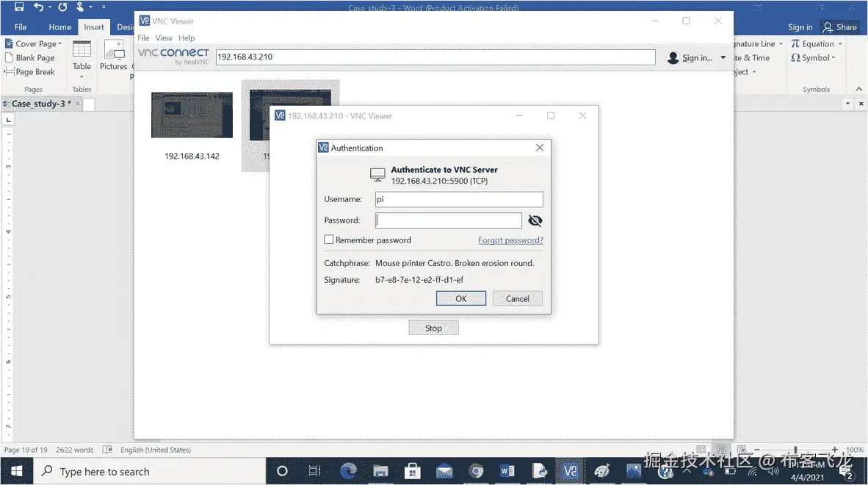Insert a Blank Page in Word
Screen dimensions: 868x485
click(x=30, y=57)
